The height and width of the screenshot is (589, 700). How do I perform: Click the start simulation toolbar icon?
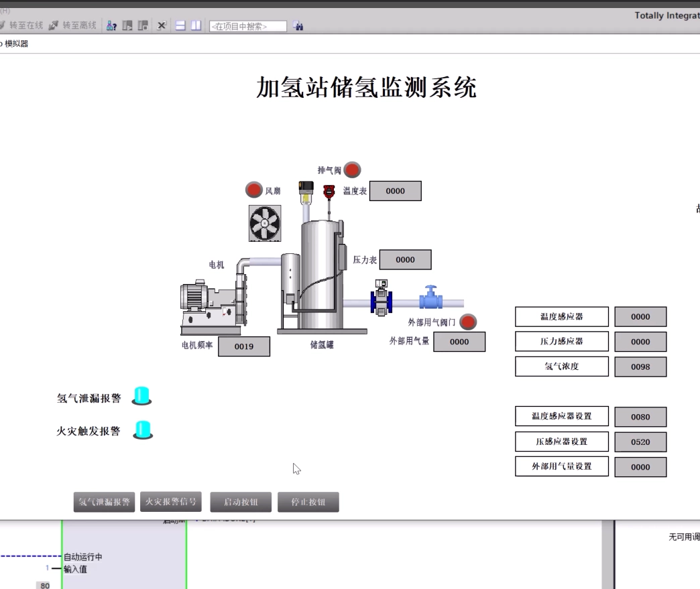pyautogui.click(x=129, y=25)
